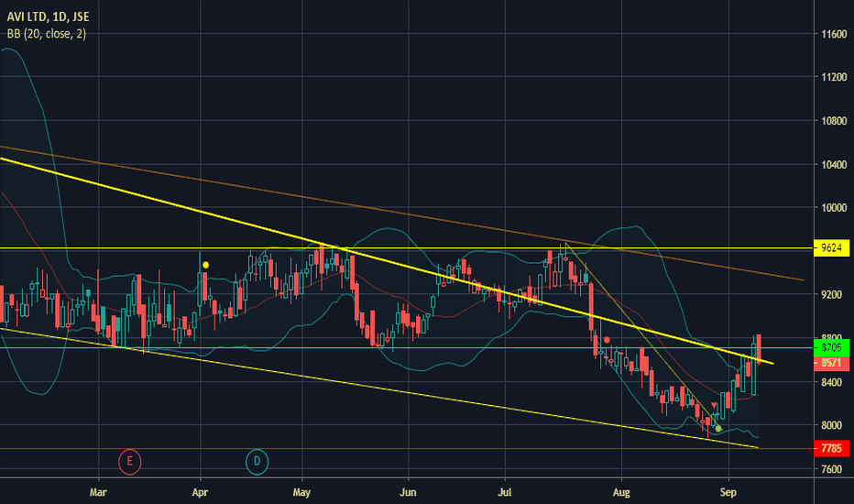Click the 8400 price axis label
Viewport: 854px width, 504px height.
[x=831, y=382]
